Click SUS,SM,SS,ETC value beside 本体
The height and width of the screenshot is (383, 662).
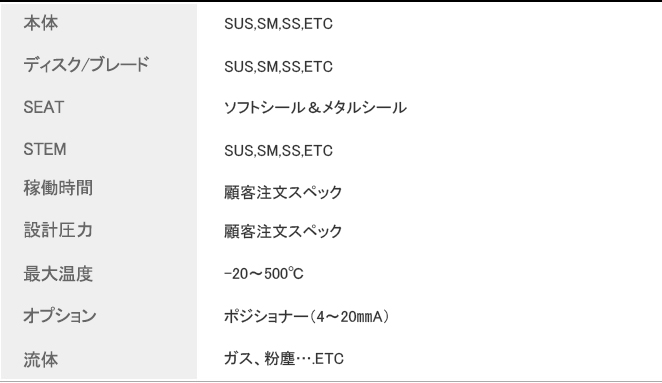point(278,24)
